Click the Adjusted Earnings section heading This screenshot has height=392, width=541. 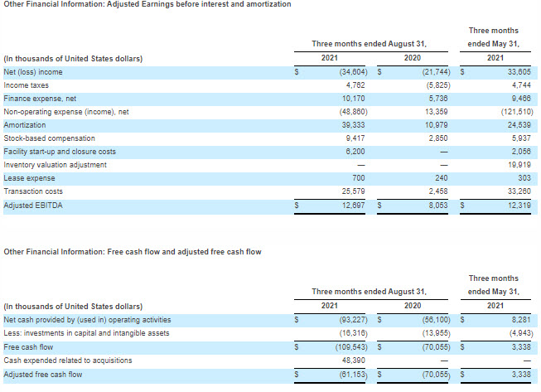[147, 5]
